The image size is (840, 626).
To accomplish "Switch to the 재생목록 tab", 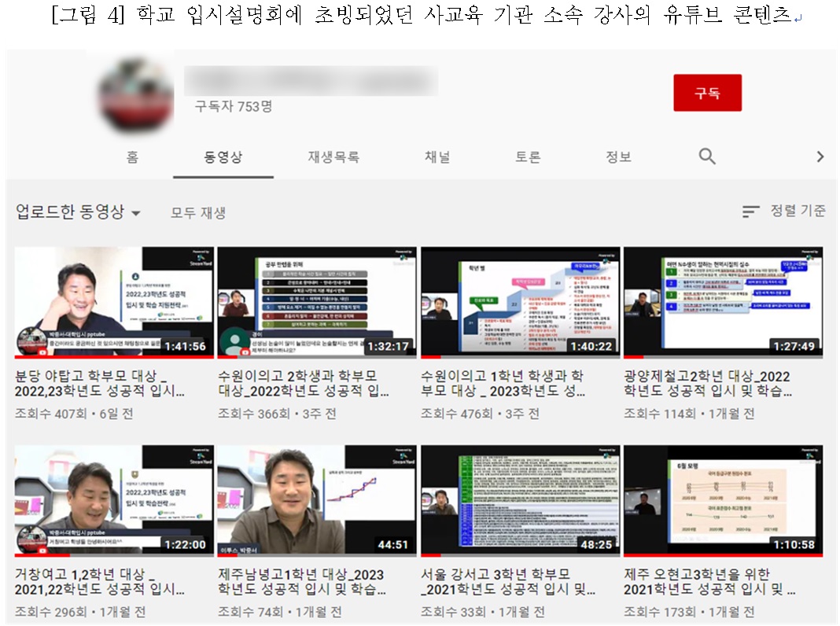I will (333, 157).
